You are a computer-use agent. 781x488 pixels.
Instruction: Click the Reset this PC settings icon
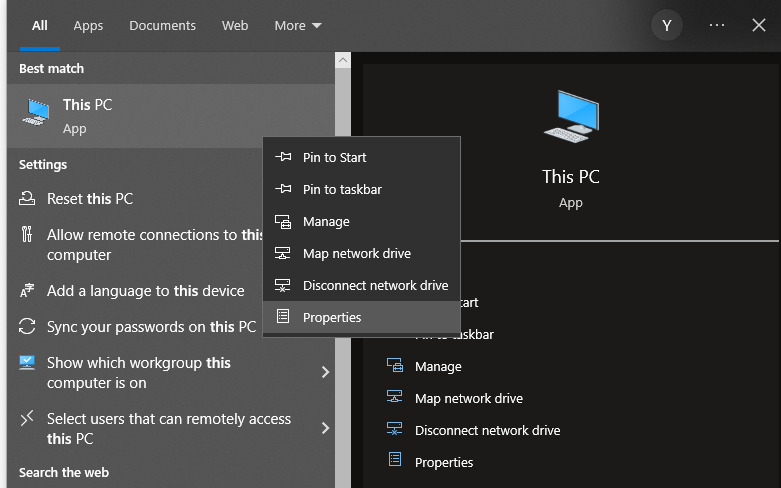tap(27, 199)
